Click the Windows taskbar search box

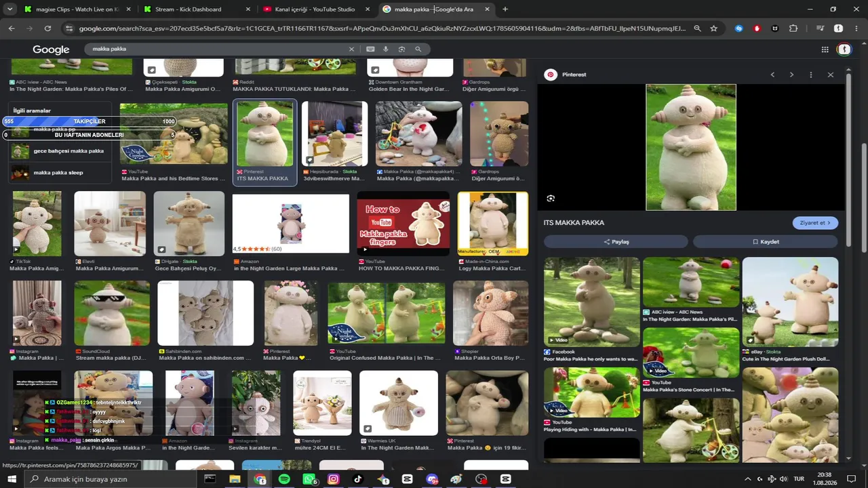pyautogui.click(x=111, y=479)
